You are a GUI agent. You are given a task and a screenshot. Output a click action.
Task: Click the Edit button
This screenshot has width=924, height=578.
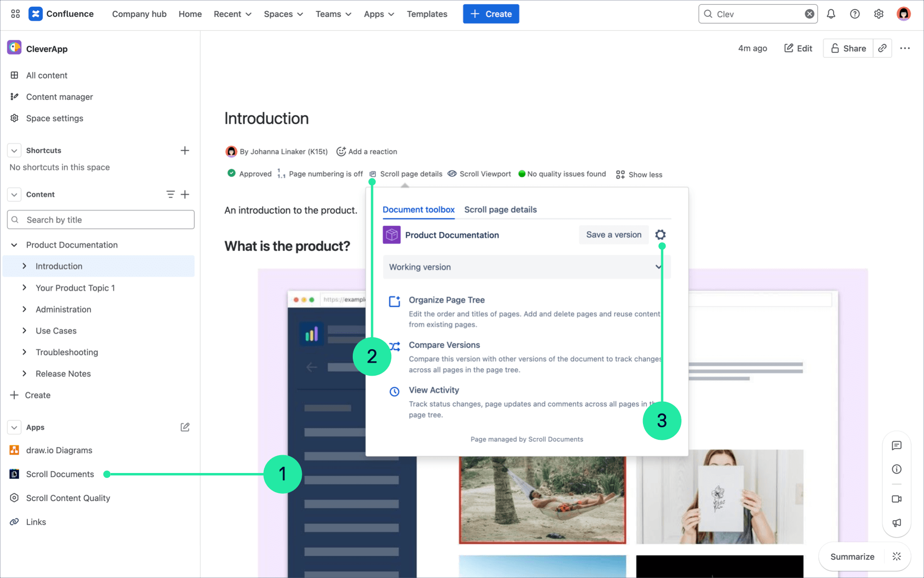click(x=798, y=48)
